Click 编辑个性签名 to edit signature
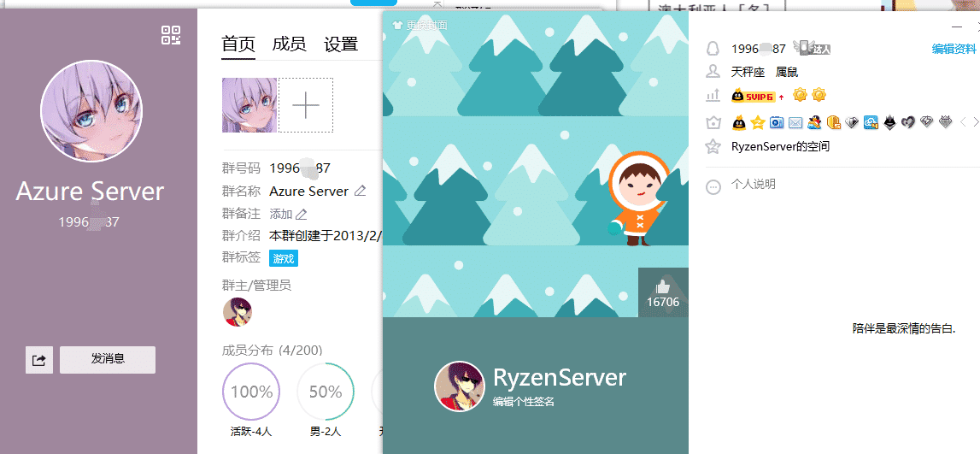980x454 pixels. point(524,402)
